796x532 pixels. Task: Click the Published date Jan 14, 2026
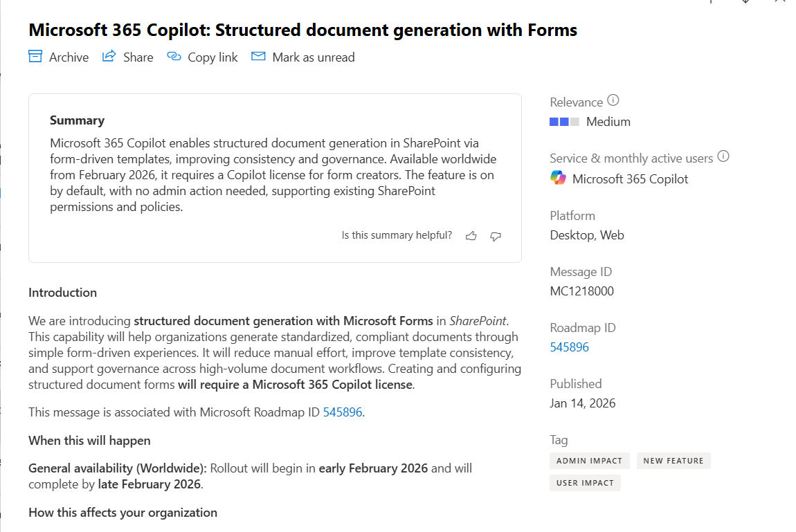(x=582, y=404)
